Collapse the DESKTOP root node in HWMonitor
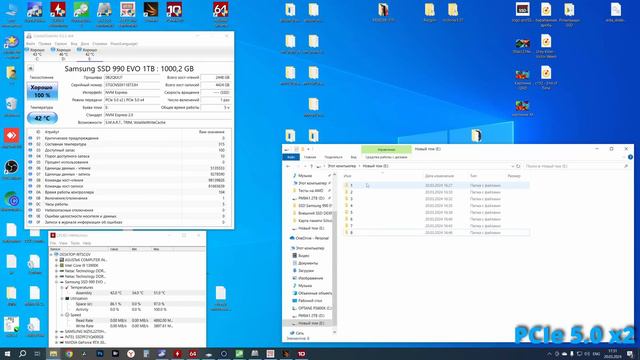Viewport: 640px width, 360px height. 51,254
